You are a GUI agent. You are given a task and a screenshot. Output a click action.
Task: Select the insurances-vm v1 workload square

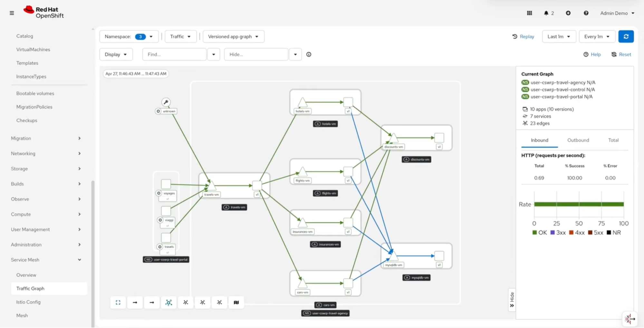click(x=348, y=222)
